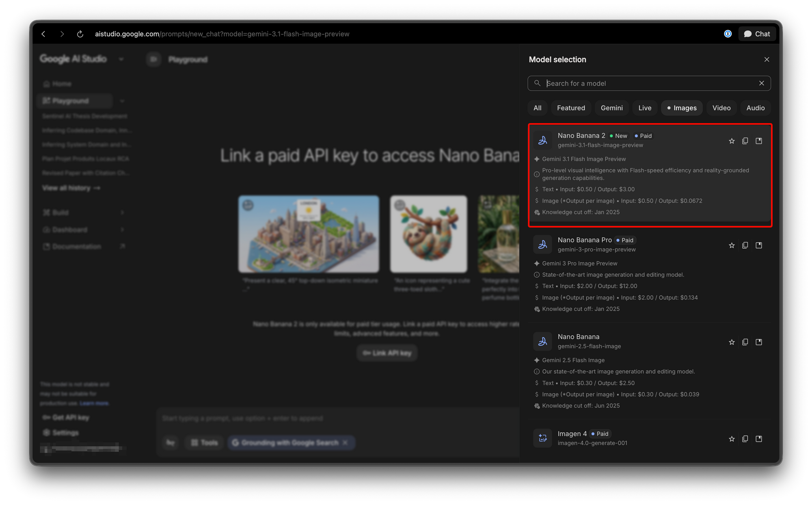Star the Nano Banana 2 model

(x=732, y=141)
